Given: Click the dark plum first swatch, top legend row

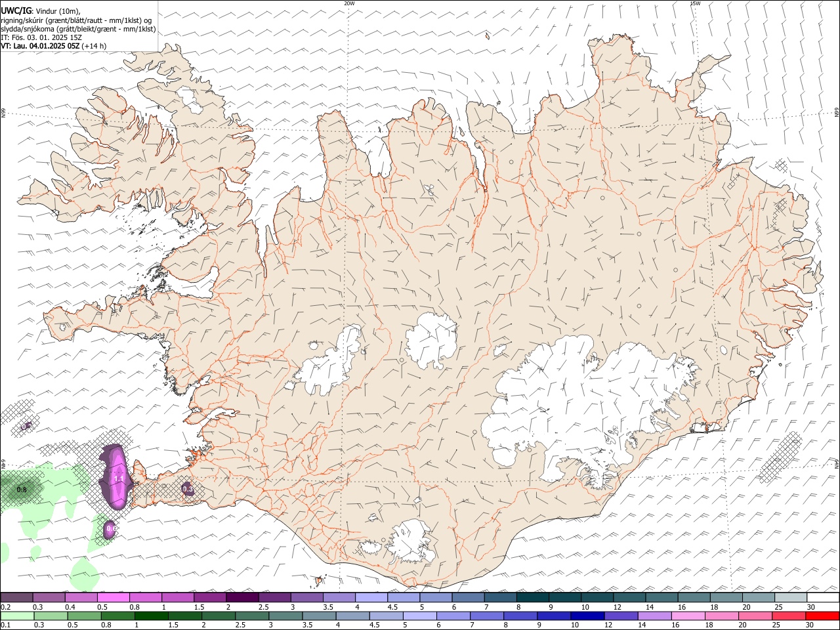Looking at the screenshot, I should (16, 597).
